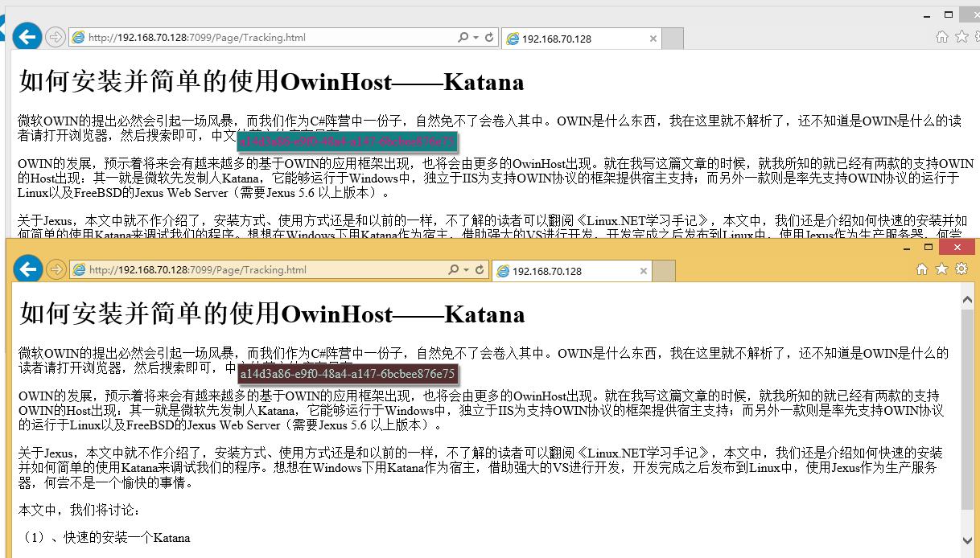The height and width of the screenshot is (558, 980).
Task: Open Home in the lower IE window
Action: (x=922, y=269)
